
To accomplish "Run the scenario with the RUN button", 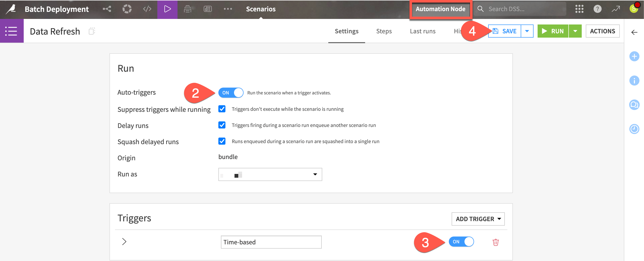I will pos(553,31).
